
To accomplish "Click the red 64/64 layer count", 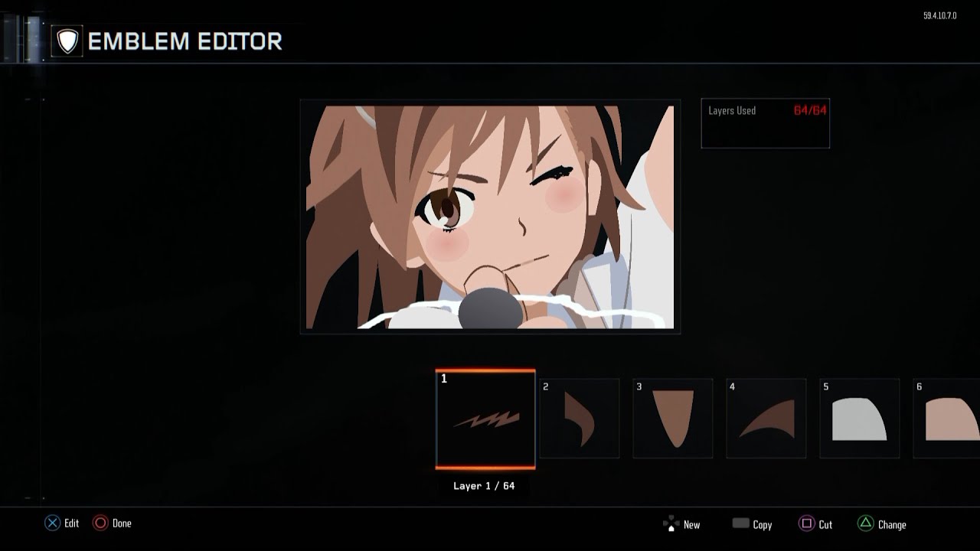I will pos(810,110).
